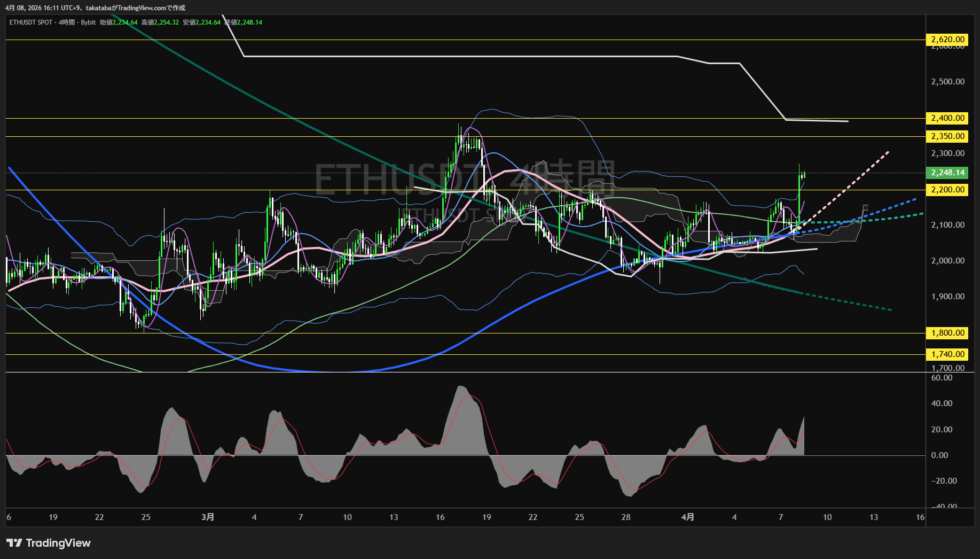Click the high price value 2,254.32 in legend
Viewport: 980px width, 559px height.
[x=166, y=22]
